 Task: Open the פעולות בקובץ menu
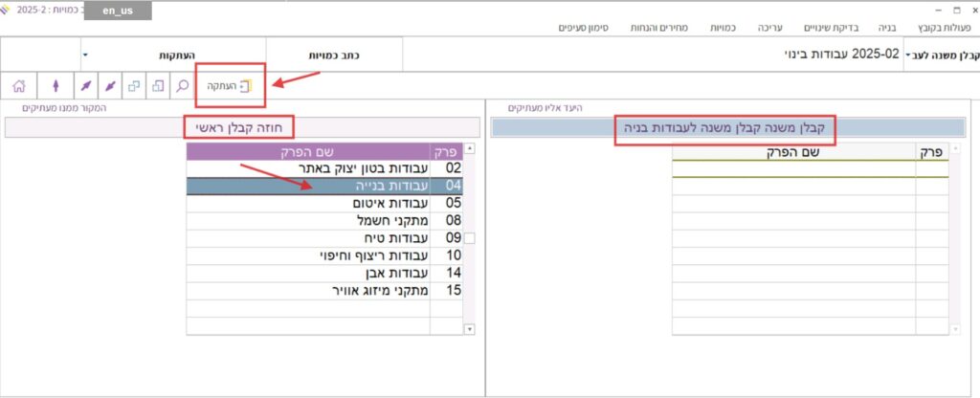pyautogui.click(x=941, y=28)
